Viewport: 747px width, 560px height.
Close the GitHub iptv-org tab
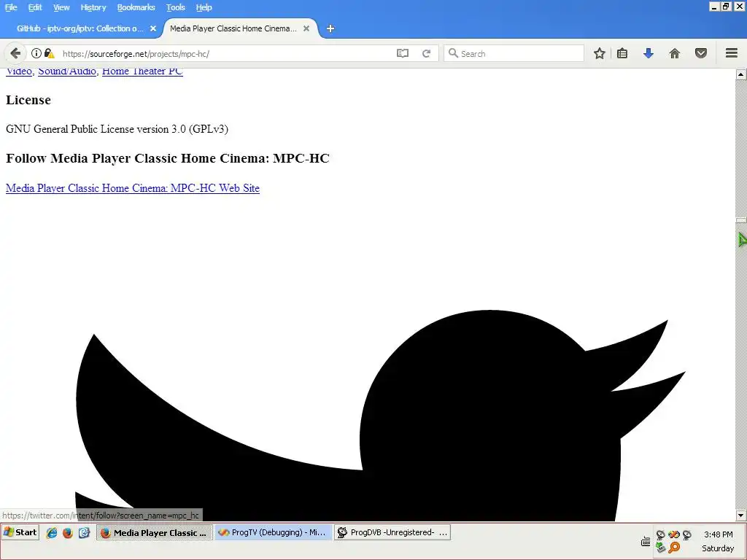point(153,28)
